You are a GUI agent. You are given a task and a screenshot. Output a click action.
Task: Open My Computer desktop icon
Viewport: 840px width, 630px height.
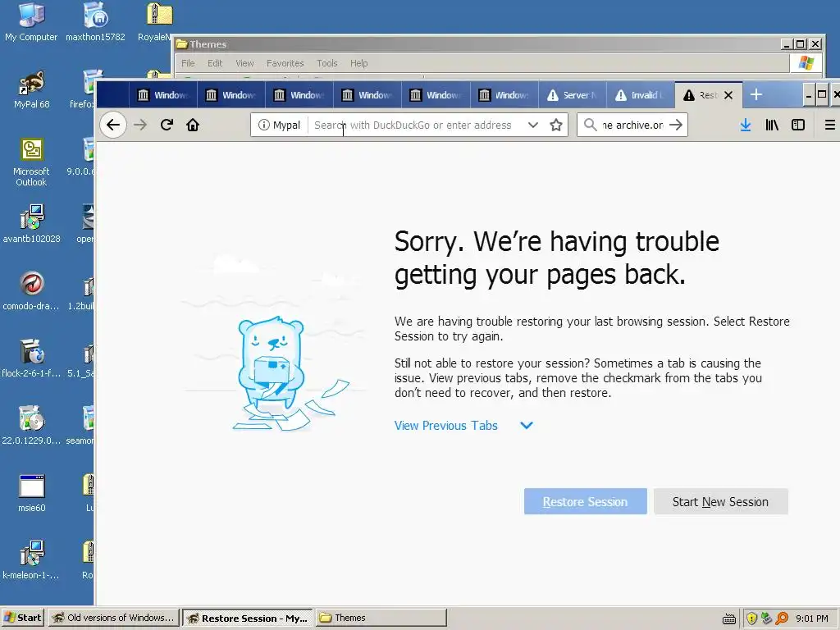31,22
